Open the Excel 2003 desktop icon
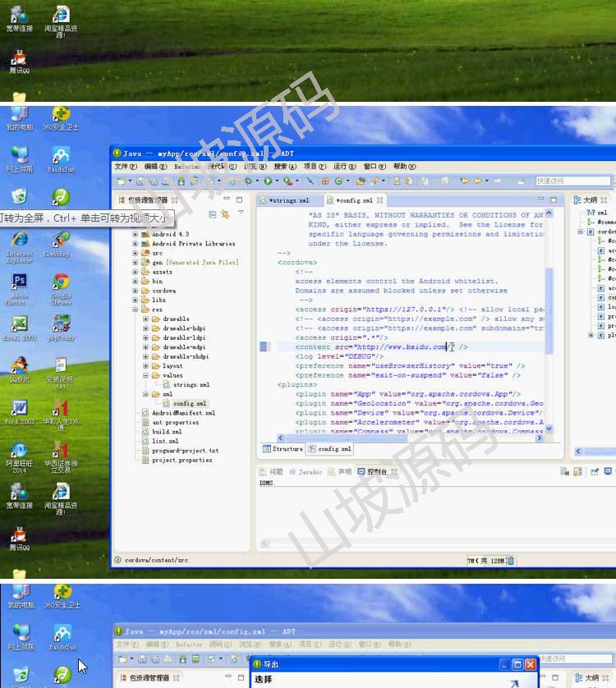The width and height of the screenshot is (616, 688). point(20,328)
